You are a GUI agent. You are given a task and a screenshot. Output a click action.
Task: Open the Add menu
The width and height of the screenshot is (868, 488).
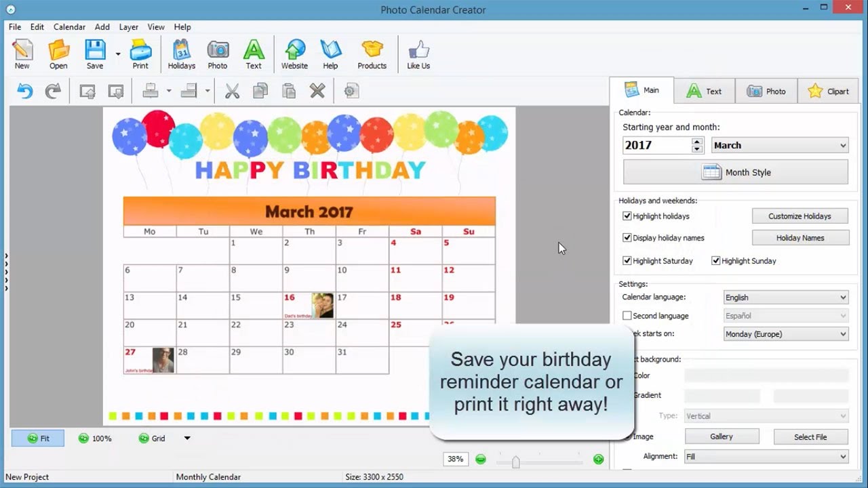click(x=102, y=27)
